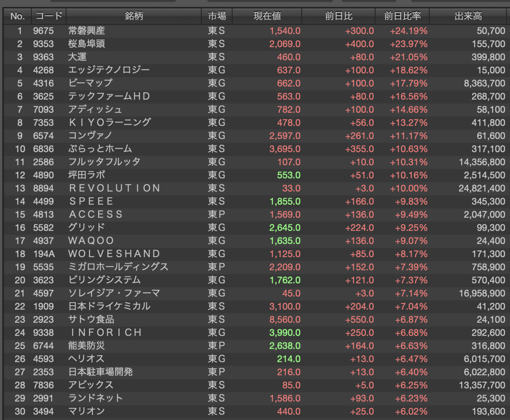Click the change value +550.0
510x420 pixels.
coord(360,319)
